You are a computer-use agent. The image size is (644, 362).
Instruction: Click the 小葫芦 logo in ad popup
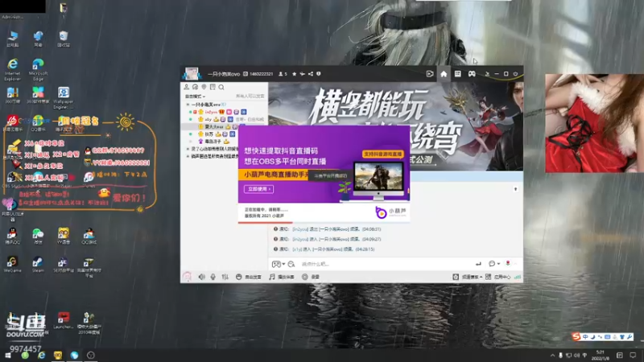(x=390, y=212)
